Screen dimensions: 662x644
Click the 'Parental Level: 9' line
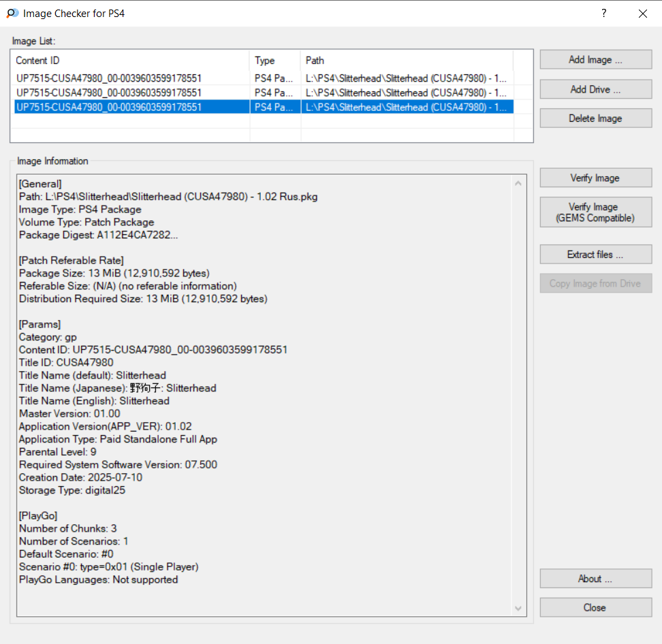58,452
